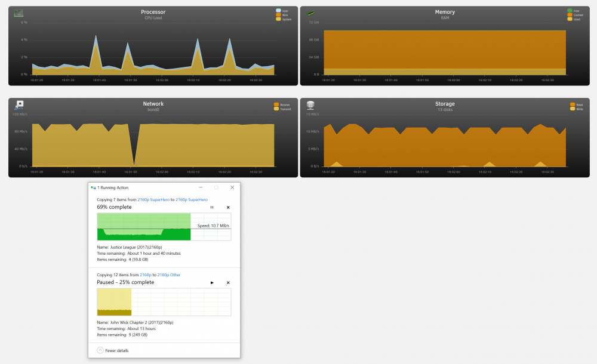Click the 15 MB/s axis label in Storage
Image resolution: width=597 pixels, height=364 pixels.
[x=313, y=114]
